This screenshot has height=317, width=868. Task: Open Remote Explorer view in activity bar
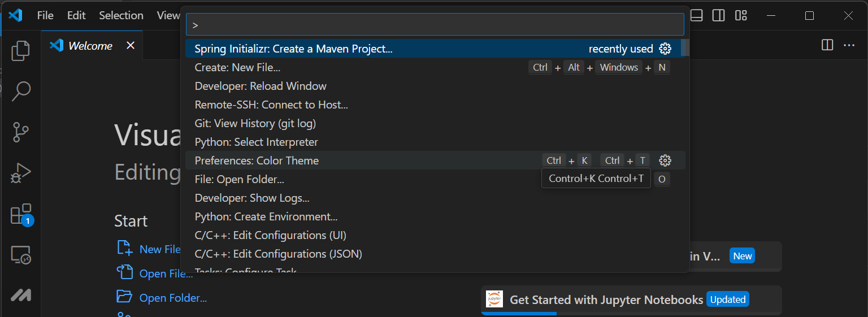click(21, 255)
